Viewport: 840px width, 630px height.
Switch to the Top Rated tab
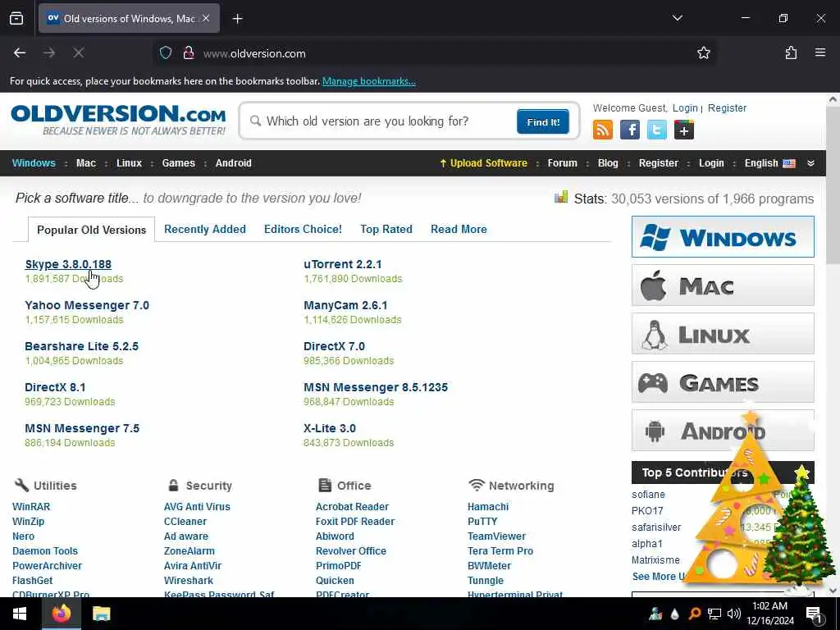(x=386, y=229)
